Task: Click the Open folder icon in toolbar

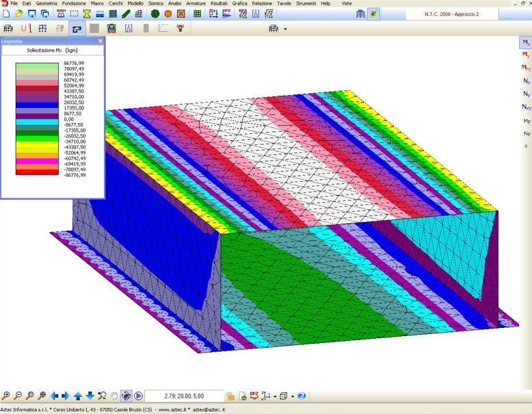Action: pyautogui.click(x=18, y=14)
